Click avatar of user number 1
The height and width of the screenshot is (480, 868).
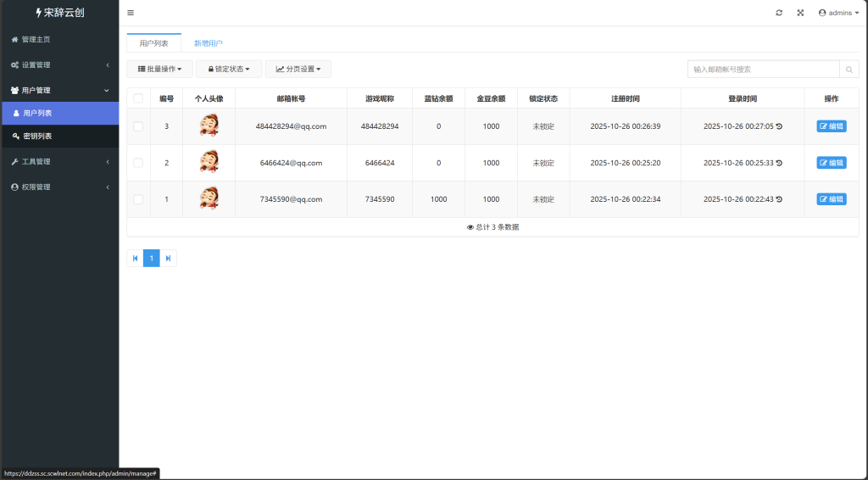(x=209, y=198)
